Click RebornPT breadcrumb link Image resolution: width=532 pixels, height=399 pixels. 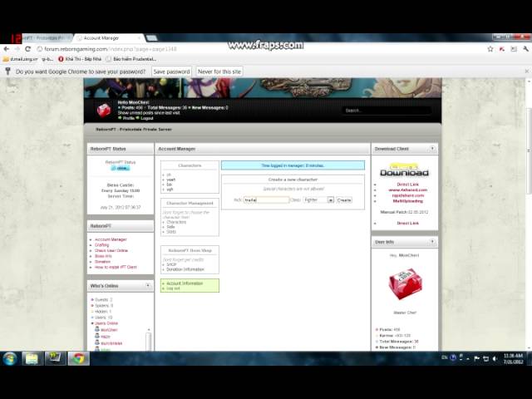coord(134,130)
